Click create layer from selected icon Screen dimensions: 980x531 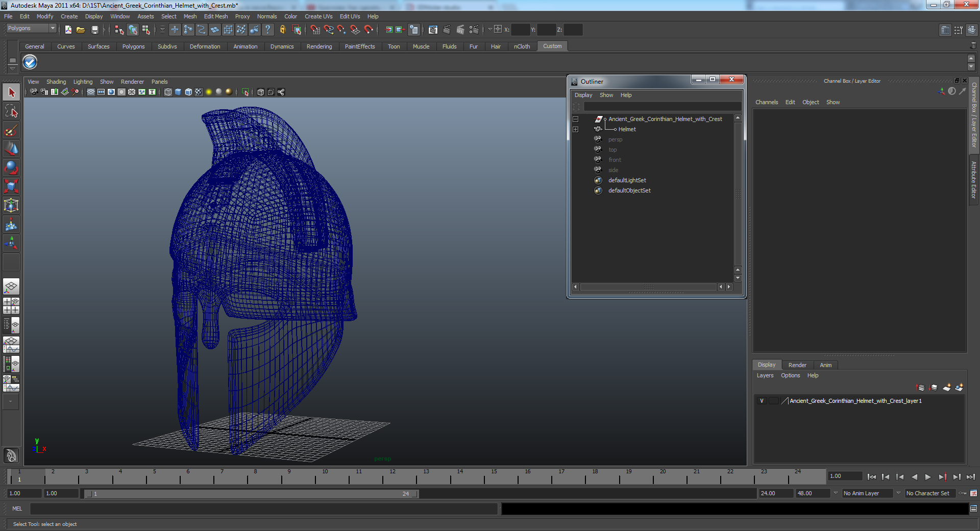coord(959,388)
